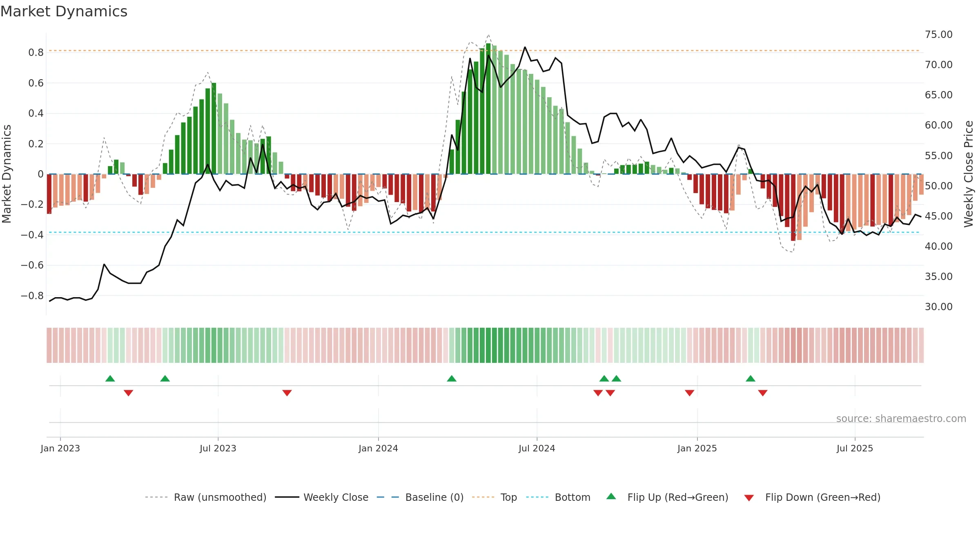Toggle the Flip Up (Red→Green) legend label
Screen dimensions: 980x551
tap(678, 497)
